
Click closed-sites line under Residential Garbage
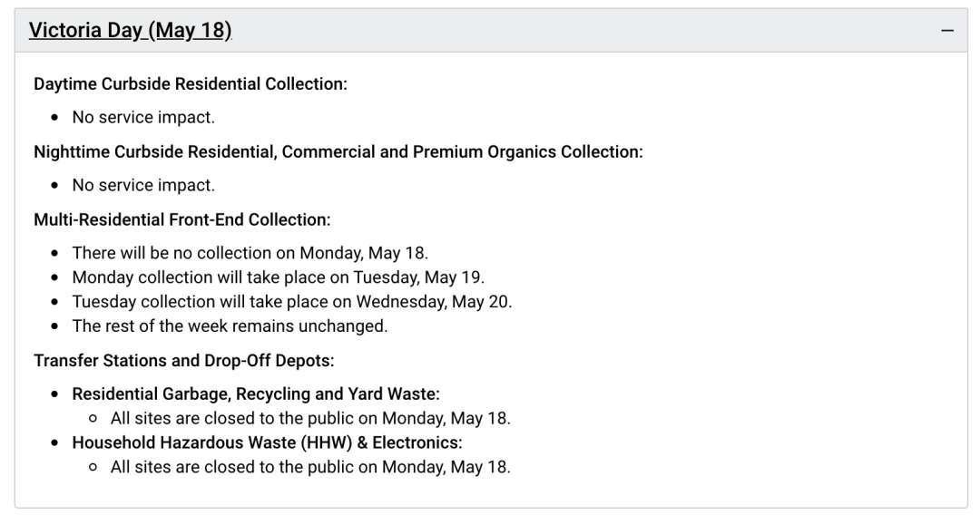310,418
